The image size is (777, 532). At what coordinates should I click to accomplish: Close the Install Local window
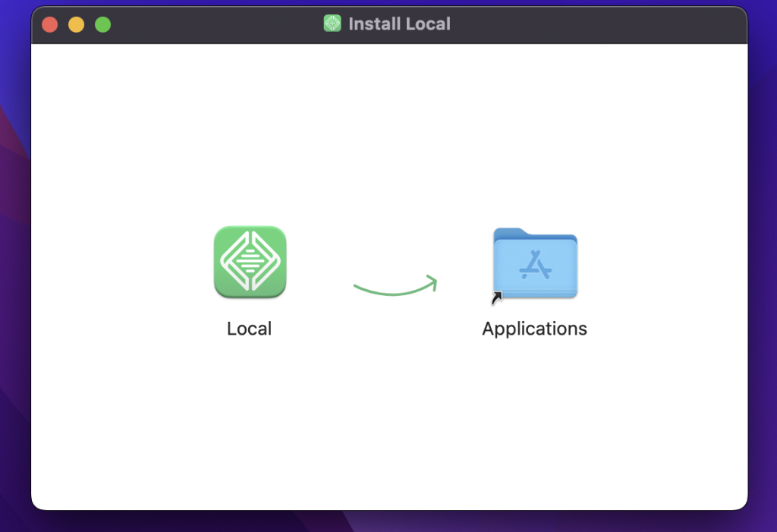click(x=49, y=24)
